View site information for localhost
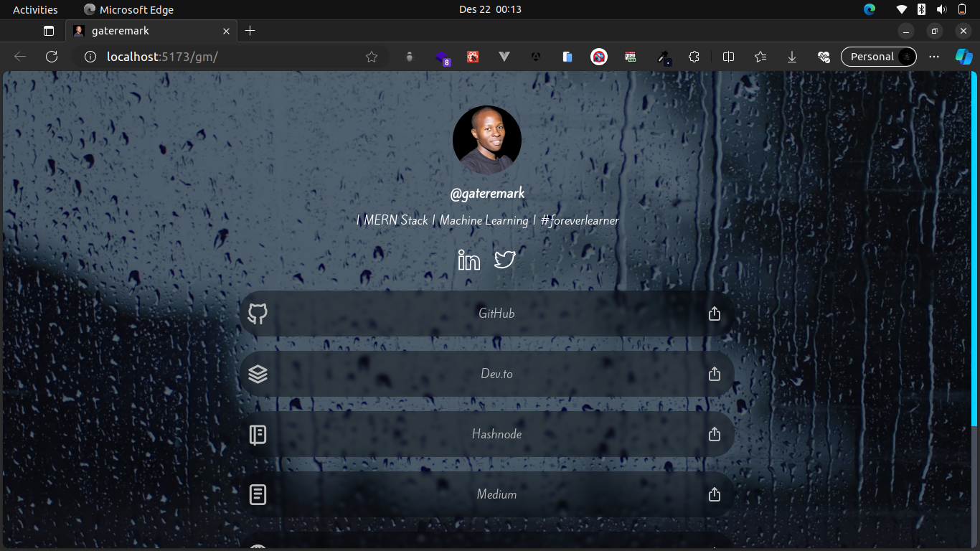Screen dimensions: 980x551 point(90,57)
